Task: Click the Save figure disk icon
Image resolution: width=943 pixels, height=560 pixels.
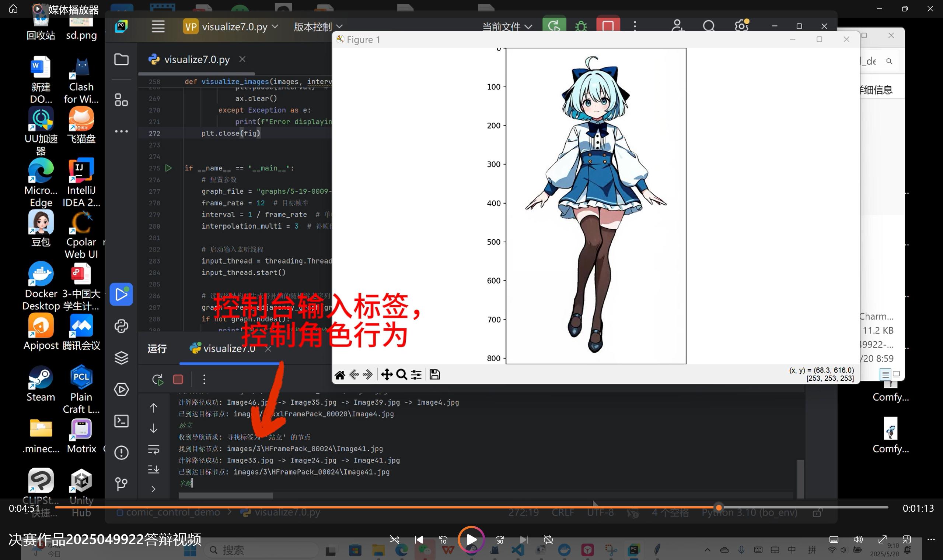Action: point(435,375)
